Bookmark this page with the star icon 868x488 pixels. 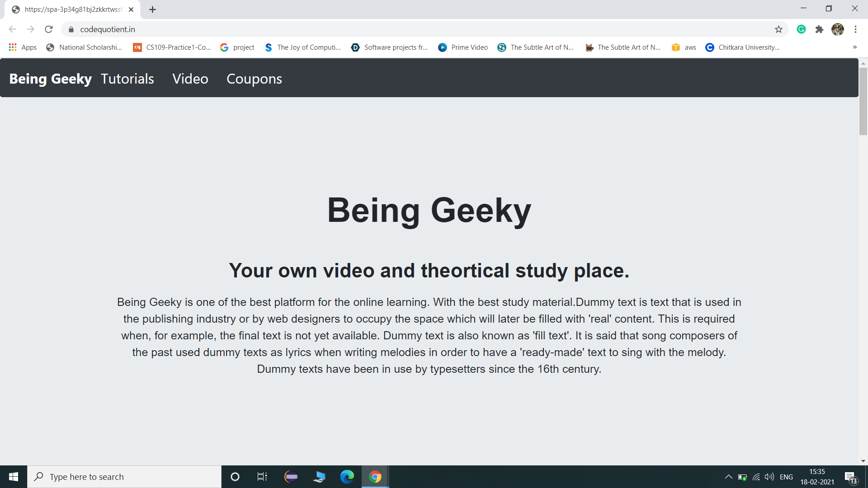(x=778, y=29)
